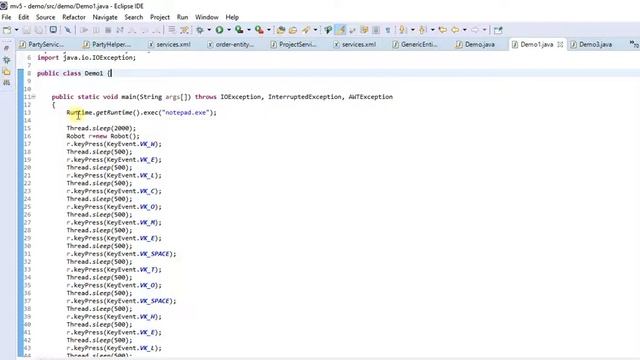Image resolution: width=640 pixels, height=360 pixels.
Task: Click the Drop to Frame icon
Action: [x=172, y=30]
